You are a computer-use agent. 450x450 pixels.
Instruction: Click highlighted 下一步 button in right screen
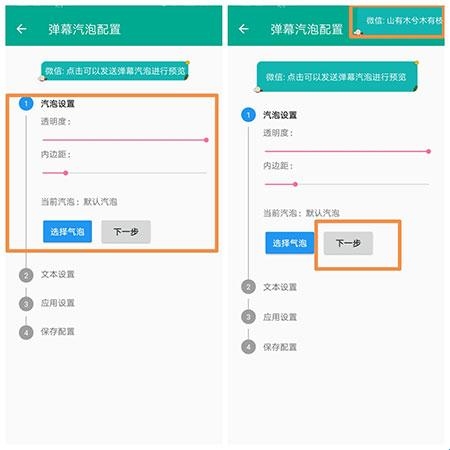click(348, 243)
